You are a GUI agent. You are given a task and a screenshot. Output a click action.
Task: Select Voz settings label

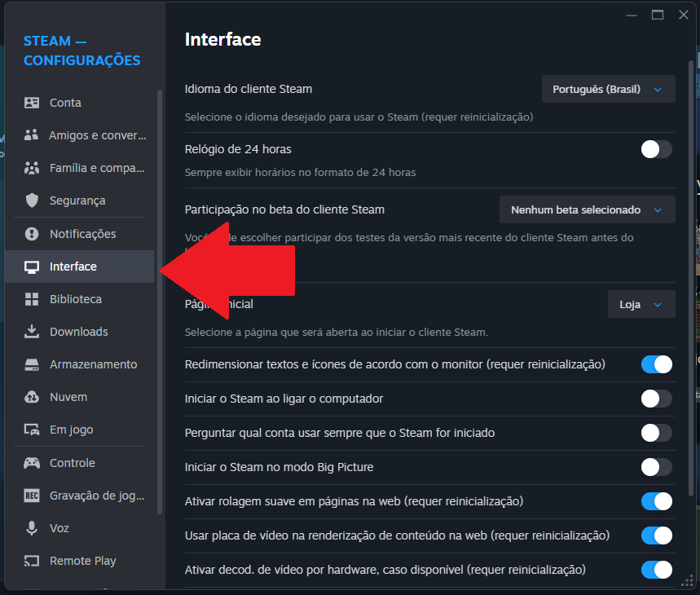point(59,528)
